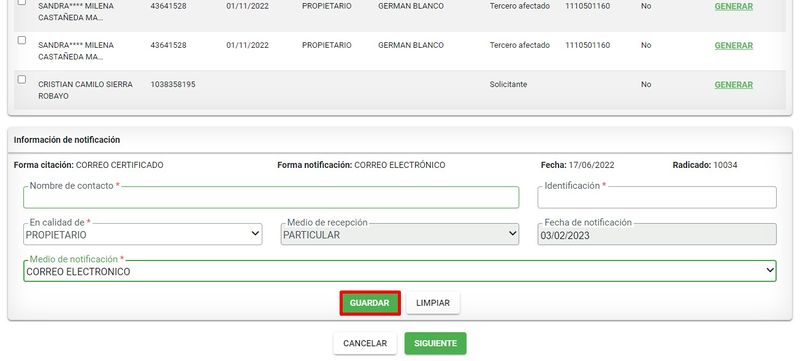Click the 'Fecha de notificación' field
800x361 pixels.
657,235
